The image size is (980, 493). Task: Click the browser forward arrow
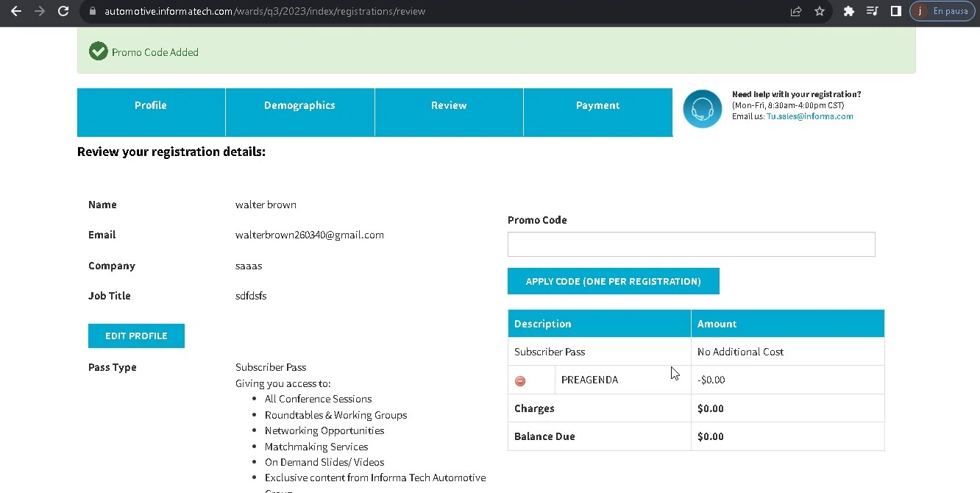coord(40,11)
